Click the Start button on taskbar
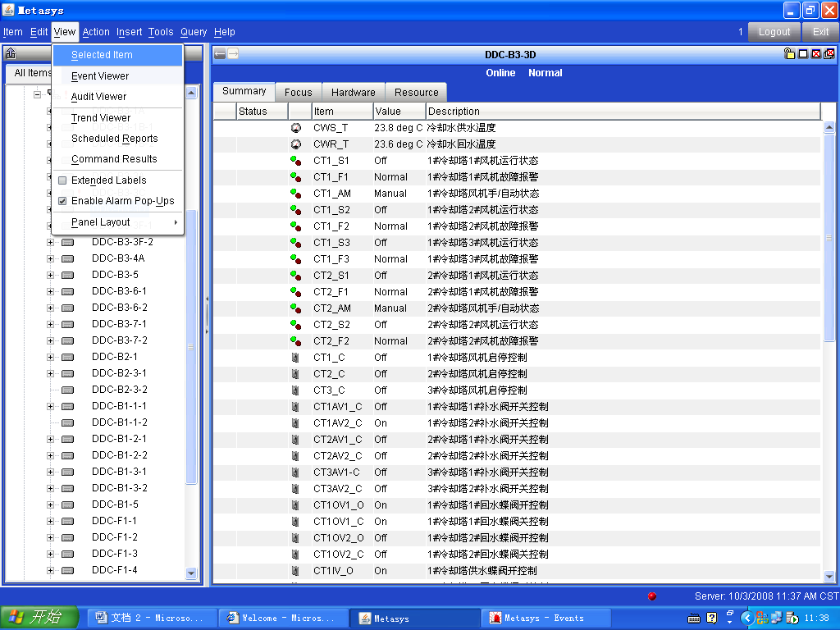This screenshot has width=840, height=630. coord(39,618)
